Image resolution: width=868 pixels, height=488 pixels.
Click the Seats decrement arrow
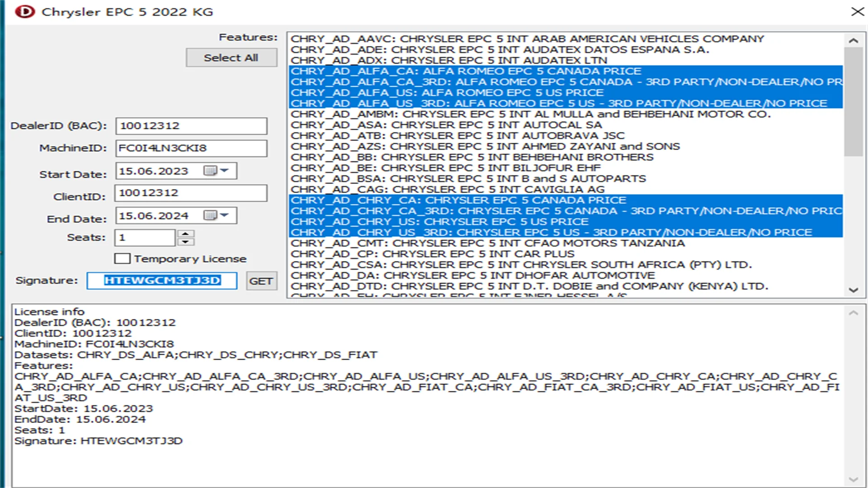186,242
